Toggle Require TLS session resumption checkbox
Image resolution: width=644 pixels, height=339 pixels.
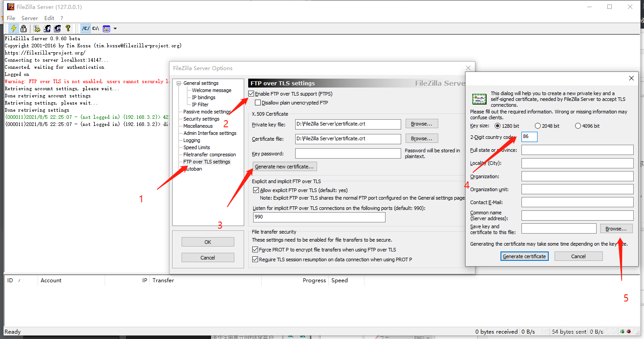point(255,259)
